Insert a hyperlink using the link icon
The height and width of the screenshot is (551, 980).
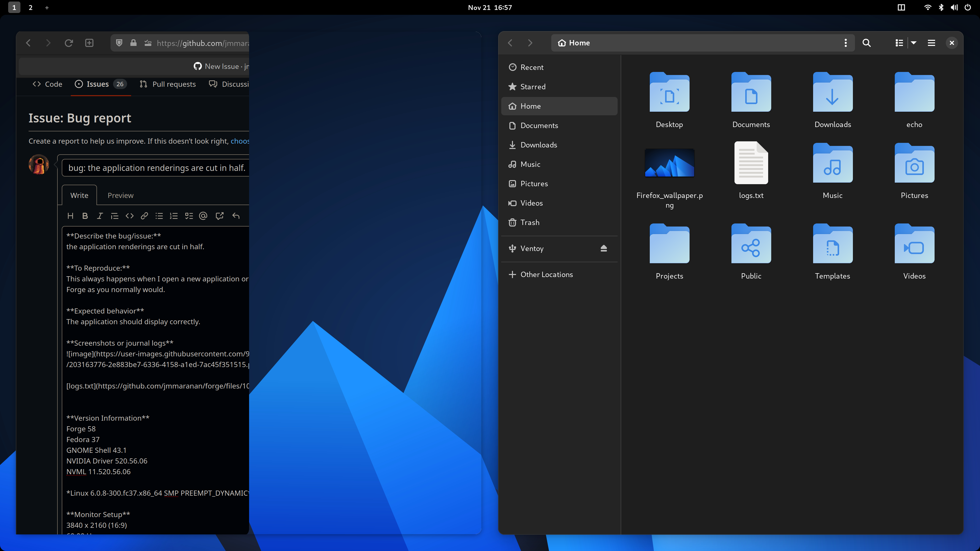coord(144,216)
